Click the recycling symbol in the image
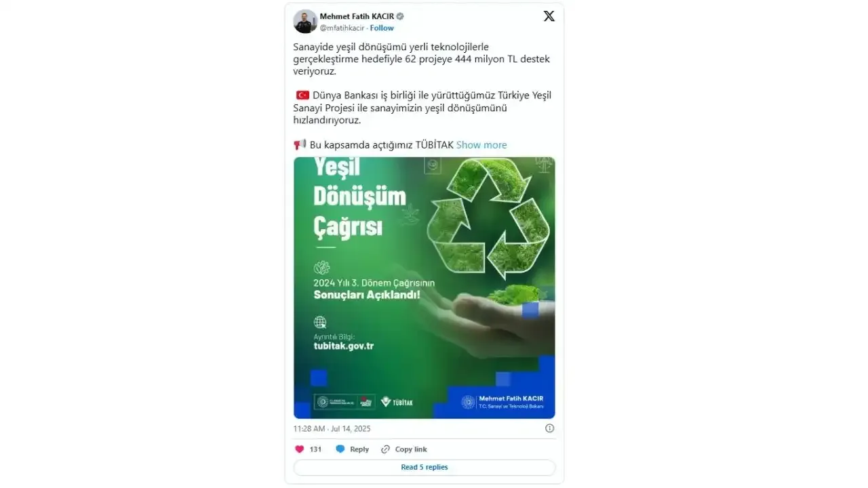868x488 pixels. click(x=490, y=218)
